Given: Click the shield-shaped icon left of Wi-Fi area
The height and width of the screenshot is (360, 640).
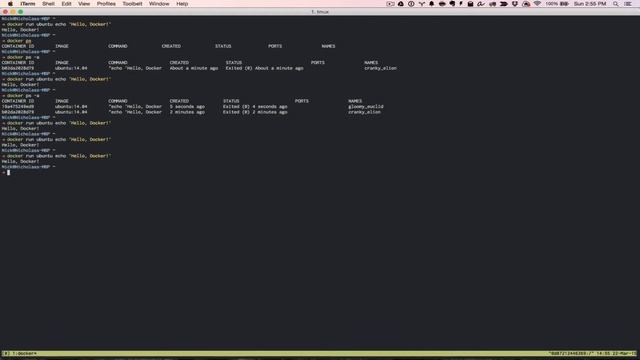Looking at the screenshot, I should (x=515, y=4).
